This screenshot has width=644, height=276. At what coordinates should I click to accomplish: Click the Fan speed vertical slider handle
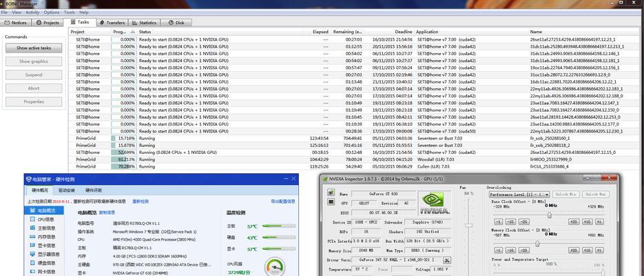[x=468, y=226]
